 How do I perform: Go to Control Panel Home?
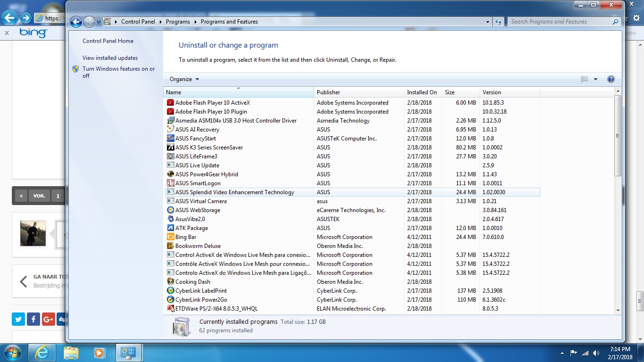coord(108,41)
